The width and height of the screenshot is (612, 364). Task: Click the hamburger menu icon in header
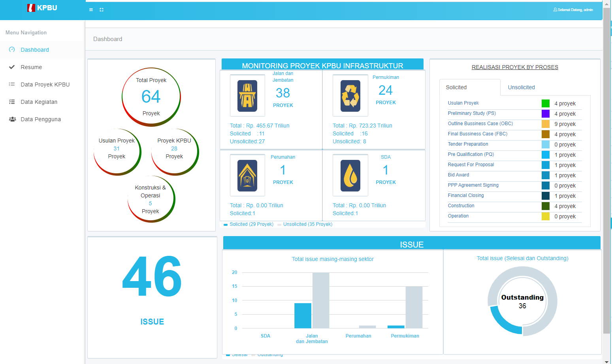click(x=91, y=10)
